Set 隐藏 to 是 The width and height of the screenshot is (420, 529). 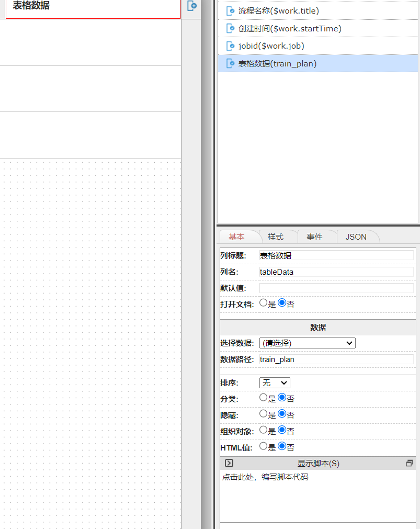pos(263,413)
